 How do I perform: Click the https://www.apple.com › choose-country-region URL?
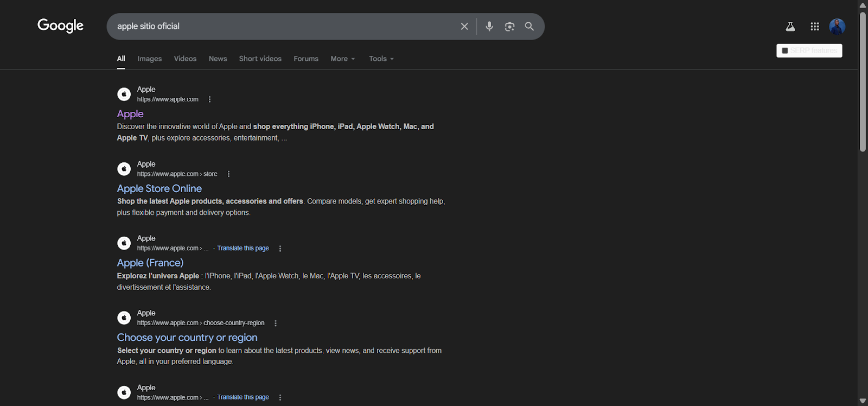pos(201,323)
